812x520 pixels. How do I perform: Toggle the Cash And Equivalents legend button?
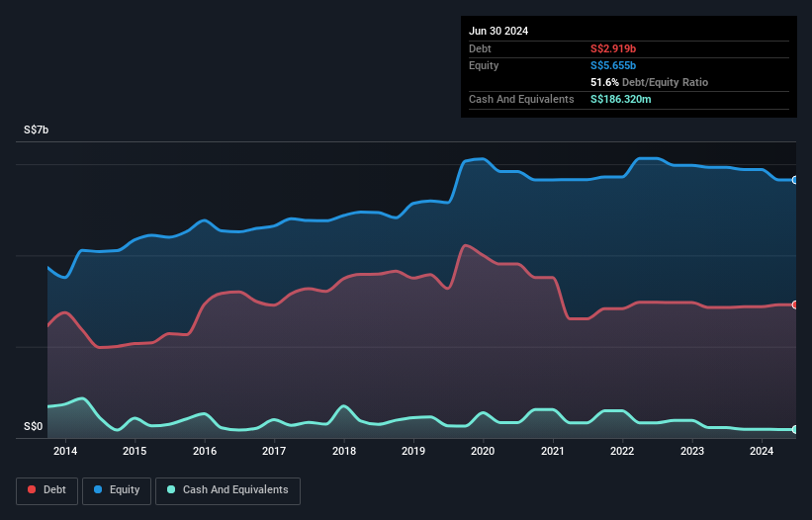coord(227,490)
